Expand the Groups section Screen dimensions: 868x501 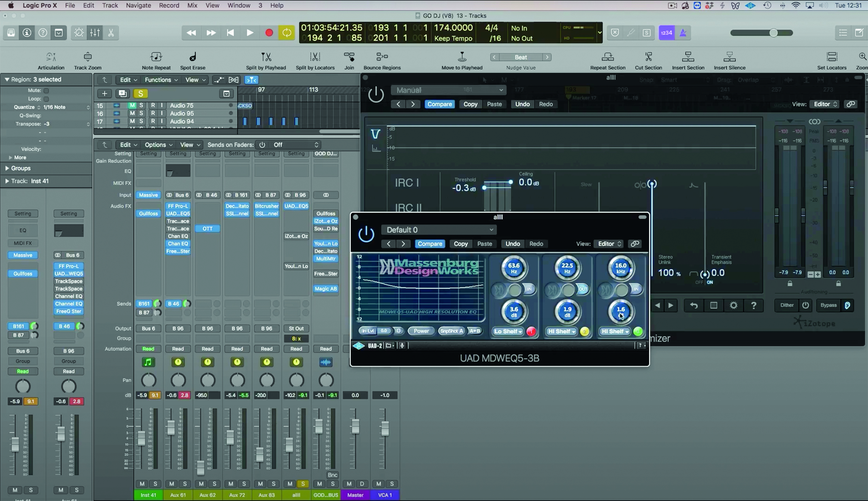tap(7, 168)
